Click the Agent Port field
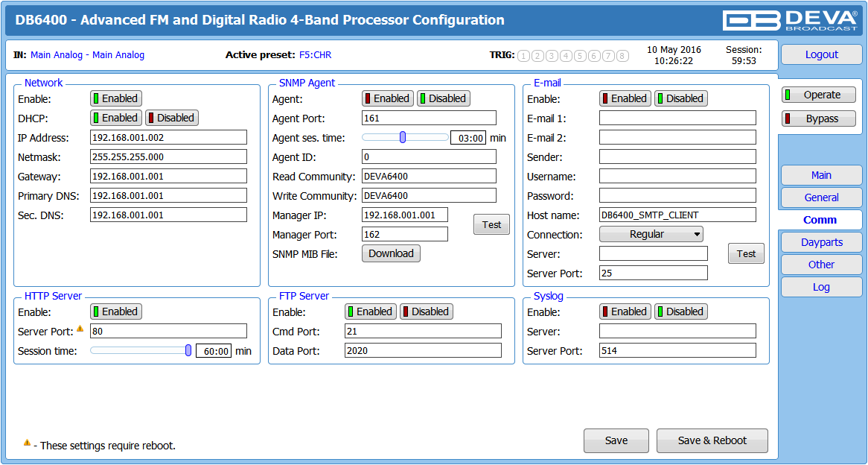Screen dimensions: 868x465 tap(429, 118)
